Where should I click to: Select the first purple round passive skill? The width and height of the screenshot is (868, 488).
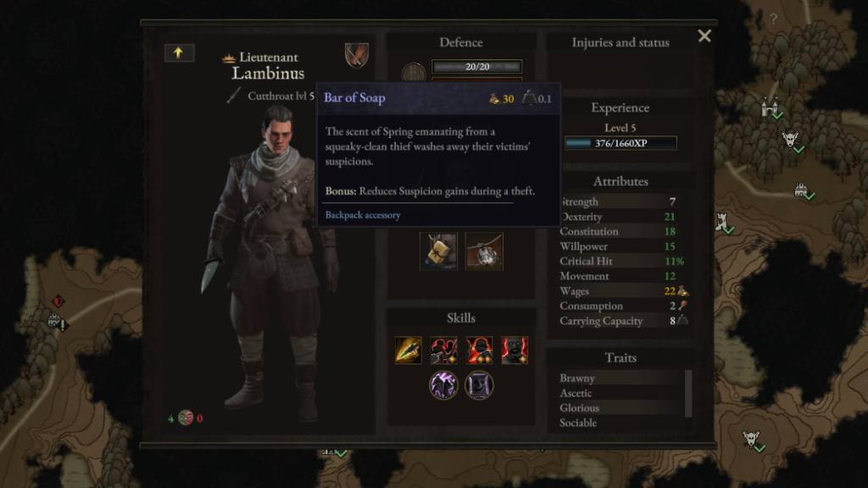(x=443, y=385)
